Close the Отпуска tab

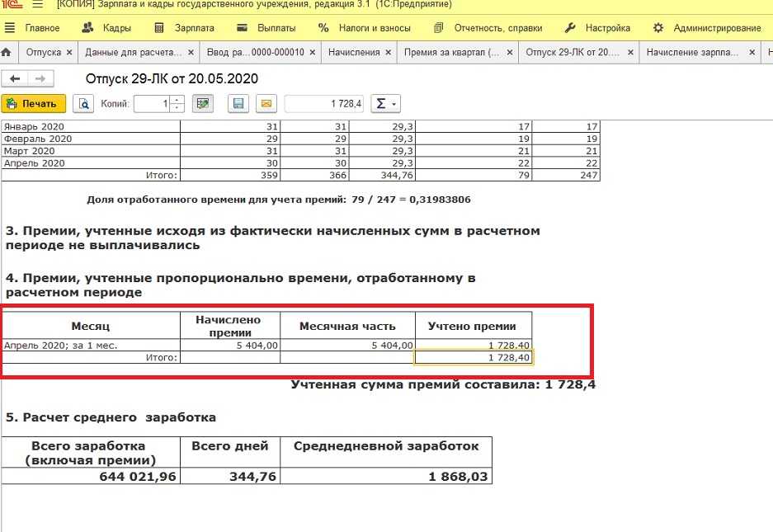(69, 52)
